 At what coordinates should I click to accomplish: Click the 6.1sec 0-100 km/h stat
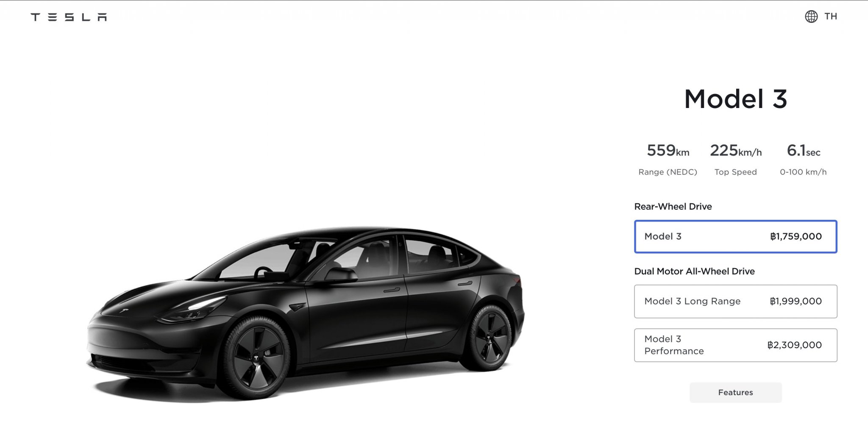point(803,159)
